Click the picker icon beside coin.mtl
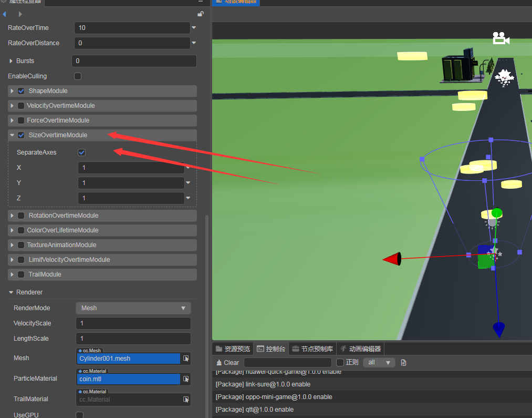 (x=186, y=379)
